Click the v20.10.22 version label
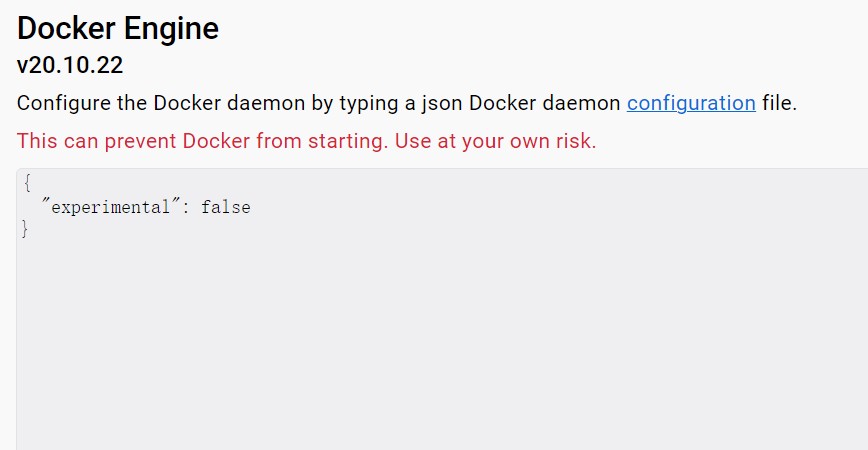 70,65
